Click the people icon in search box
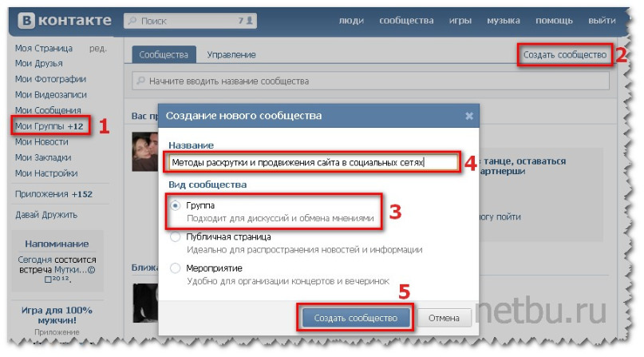The height and width of the screenshot is (357, 644). point(249,20)
